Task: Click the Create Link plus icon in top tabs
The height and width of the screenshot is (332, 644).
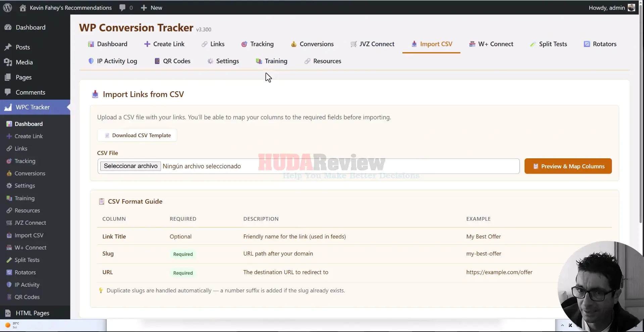Action: click(147, 44)
